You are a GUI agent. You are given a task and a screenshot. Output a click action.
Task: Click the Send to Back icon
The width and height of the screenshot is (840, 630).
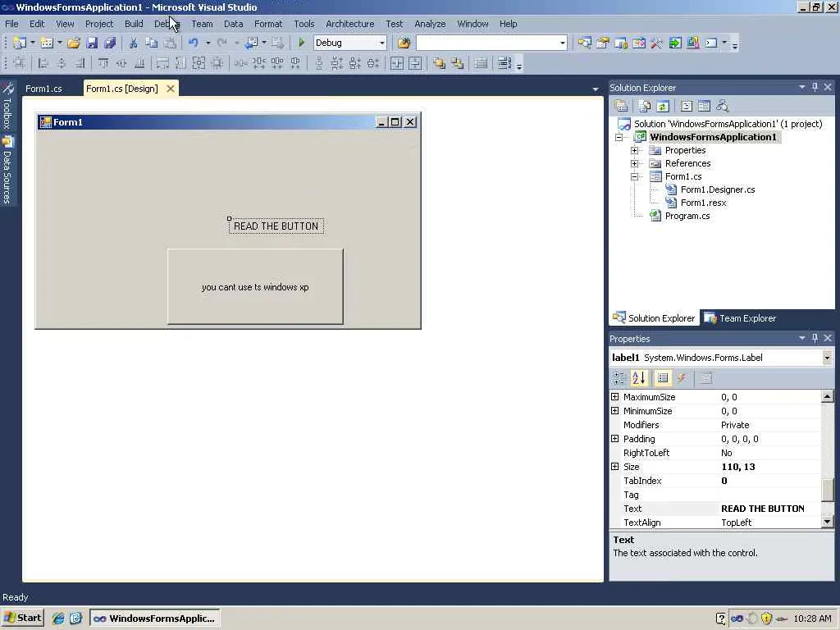[458, 64]
